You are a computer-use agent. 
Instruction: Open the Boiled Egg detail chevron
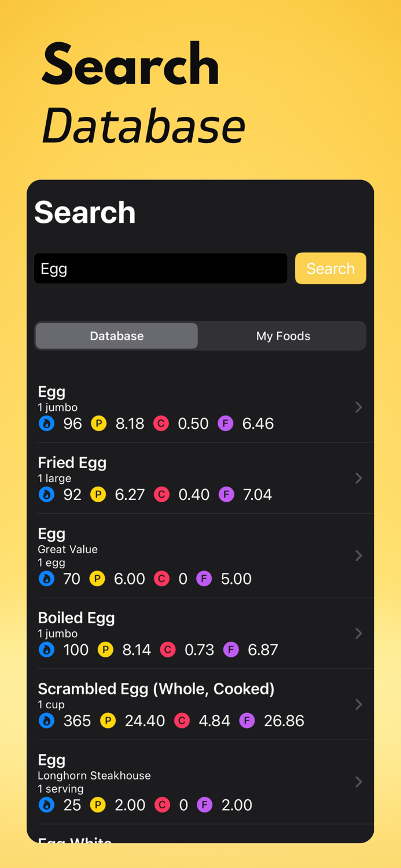coord(358,634)
